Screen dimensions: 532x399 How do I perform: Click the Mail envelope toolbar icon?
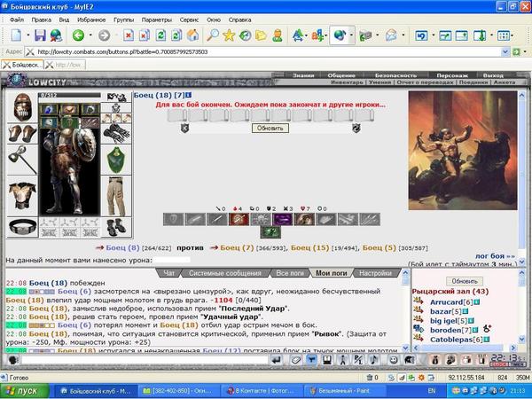click(x=391, y=35)
